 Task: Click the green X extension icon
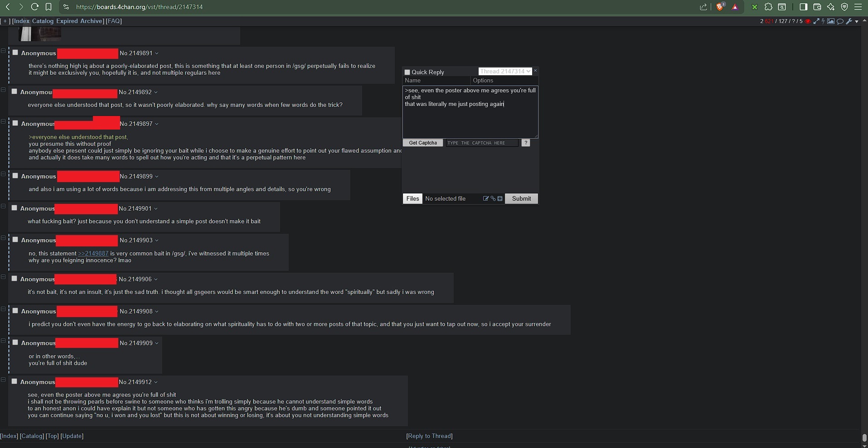click(755, 7)
